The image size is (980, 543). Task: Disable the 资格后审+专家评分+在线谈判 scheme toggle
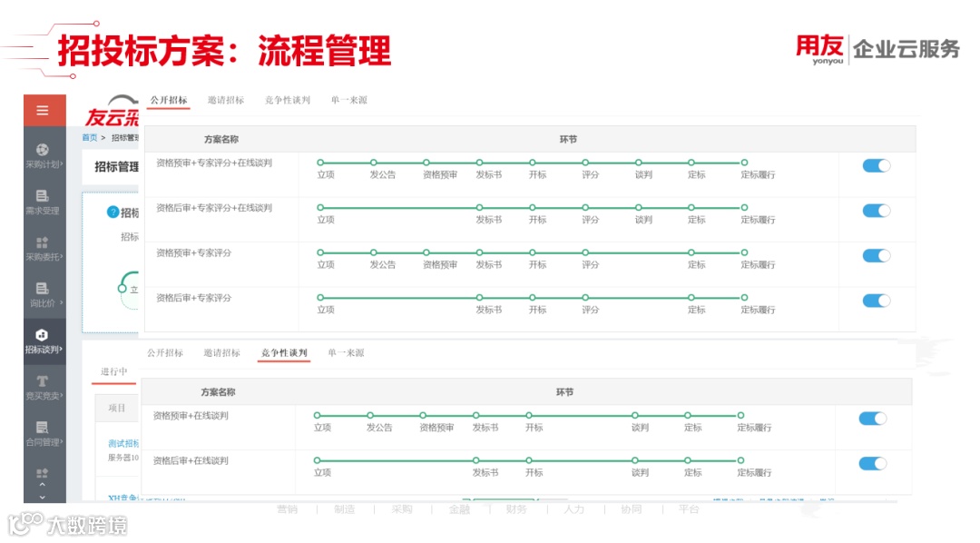click(x=877, y=211)
